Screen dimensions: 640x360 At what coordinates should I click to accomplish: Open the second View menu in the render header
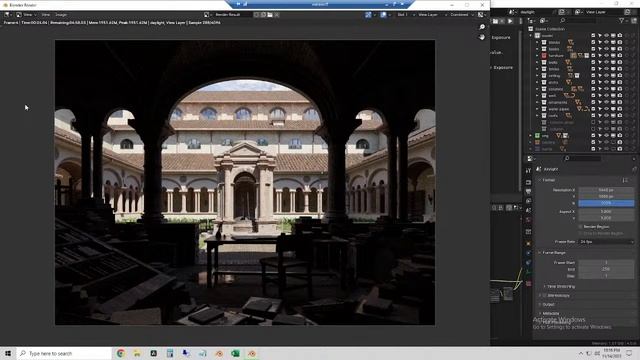[46, 15]
